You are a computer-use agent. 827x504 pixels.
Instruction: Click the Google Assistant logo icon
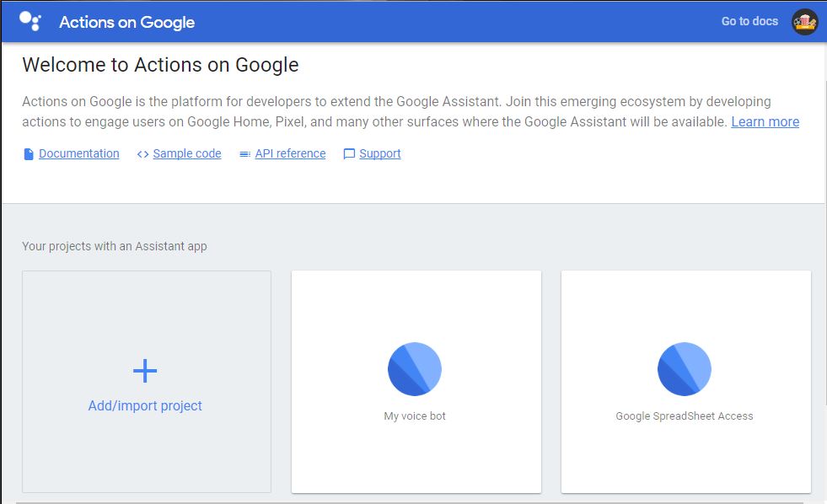[30, 21]
